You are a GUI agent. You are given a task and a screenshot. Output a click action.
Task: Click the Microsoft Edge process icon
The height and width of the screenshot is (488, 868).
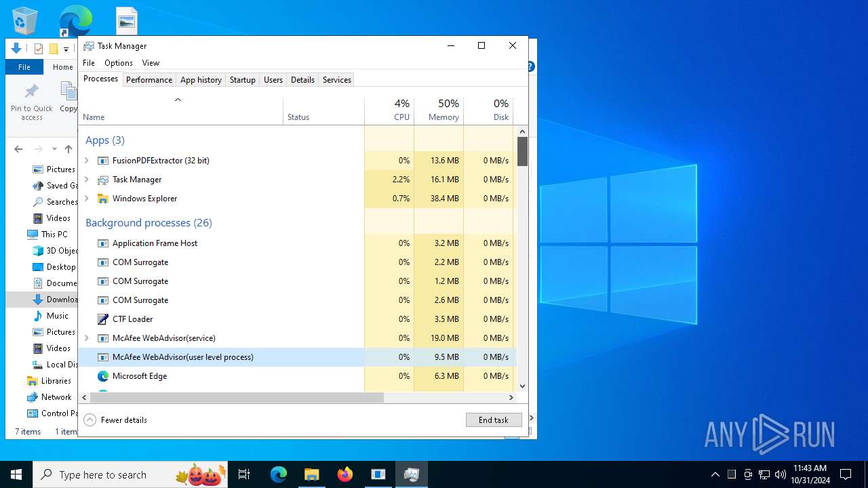pyautogui.click(x=103, y=376)
